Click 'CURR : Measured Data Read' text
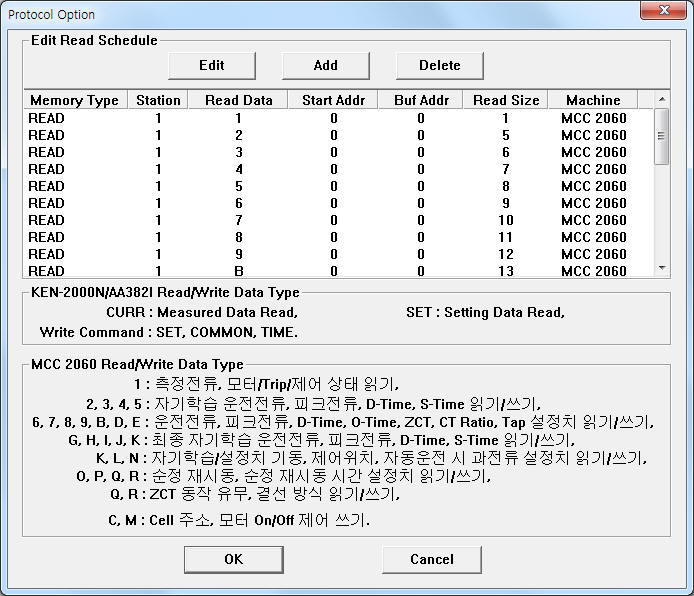 coord(202,312)
